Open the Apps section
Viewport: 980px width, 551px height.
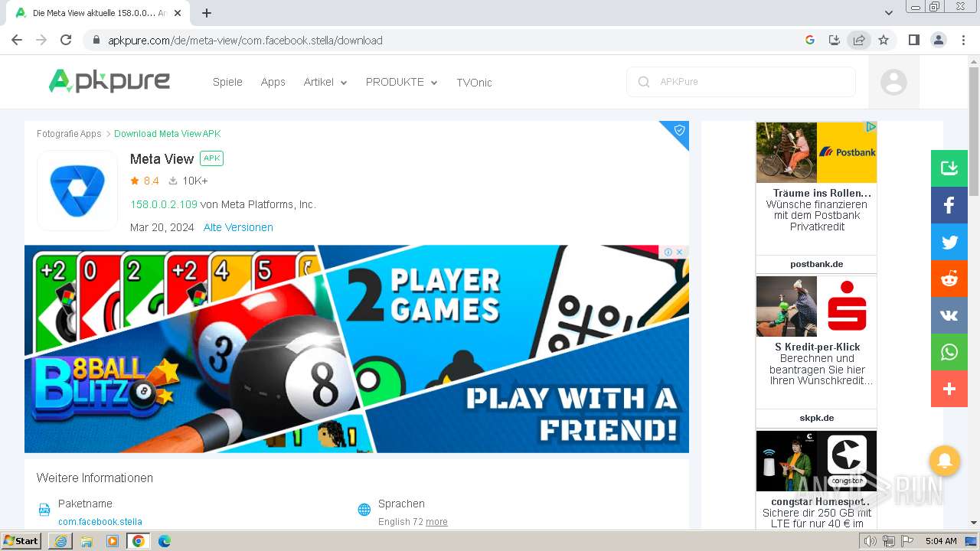(x=273, y=82)
